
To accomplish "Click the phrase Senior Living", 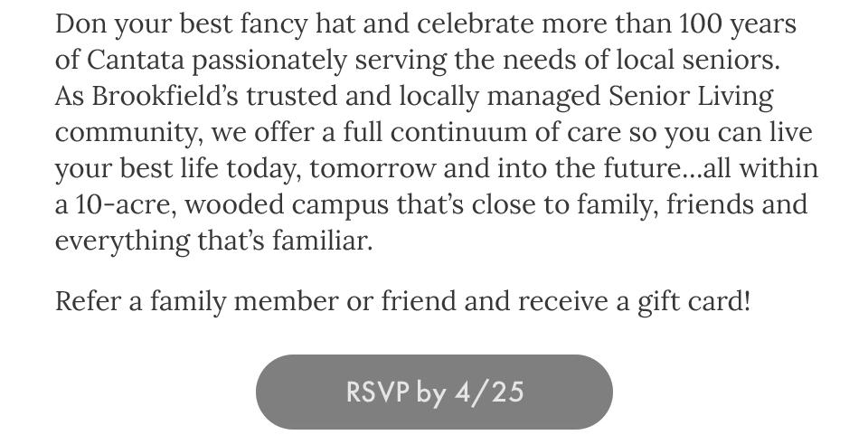I will tap(691, 98).
